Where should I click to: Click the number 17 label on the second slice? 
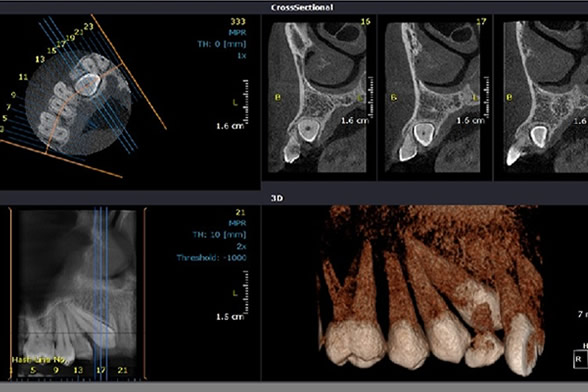click(481, 22)
